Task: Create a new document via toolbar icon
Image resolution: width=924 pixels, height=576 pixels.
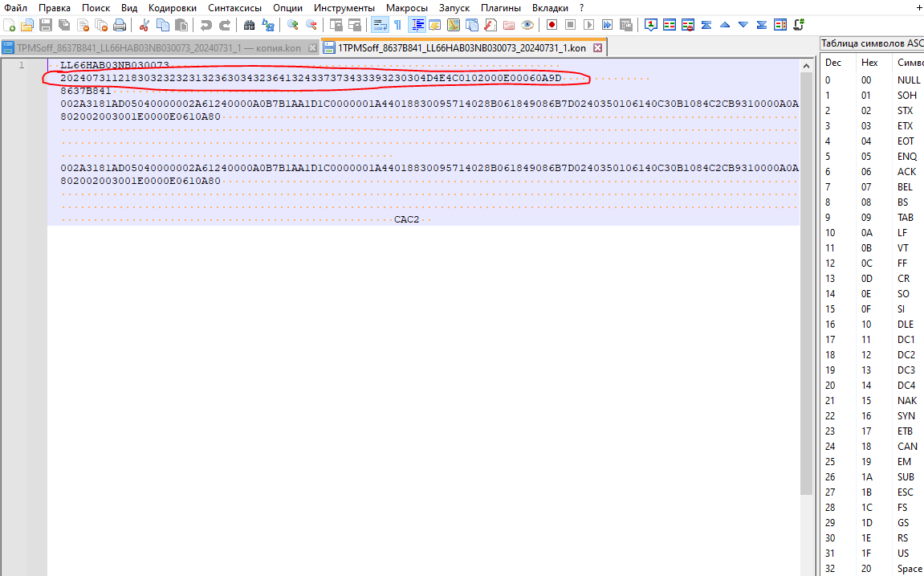Action: click(10, 25)
